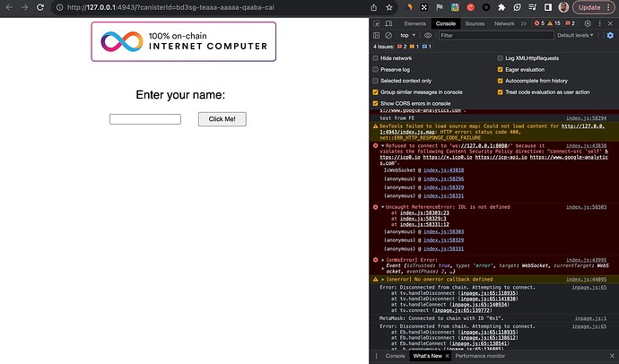Viewport: 619px width, 364px height.
Task: Open the colorful square extension icon
Action: pos(455,7)
